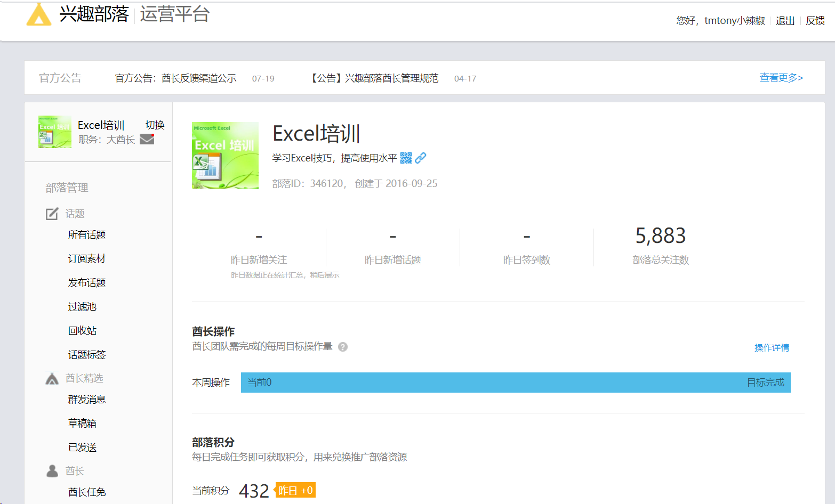Screen dimensions: 835x504
Task: Click the 昨日签到数 label
Action: click(x=527, y=260)
